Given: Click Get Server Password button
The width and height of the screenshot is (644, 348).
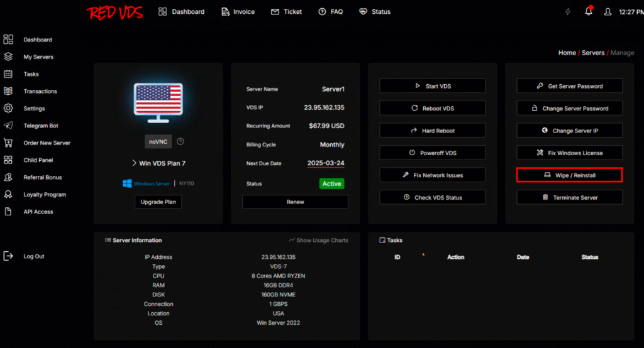Looking at the screenshot, I should coord(570,86).
